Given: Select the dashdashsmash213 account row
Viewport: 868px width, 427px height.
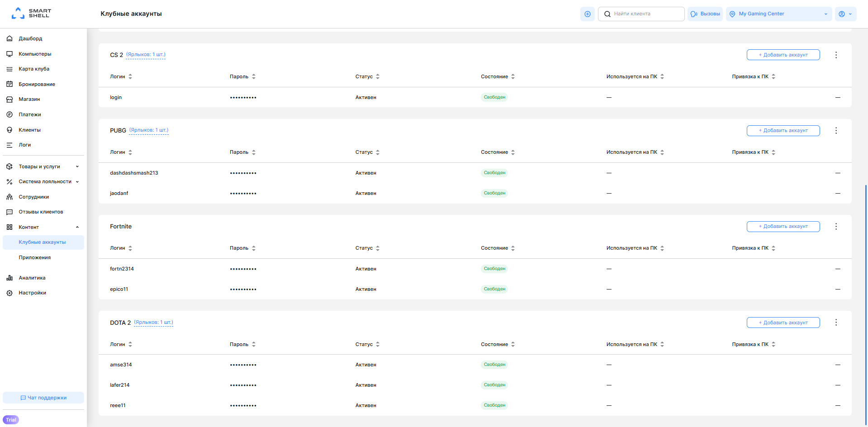Looking at the screenshot, I should pos(475,173).
